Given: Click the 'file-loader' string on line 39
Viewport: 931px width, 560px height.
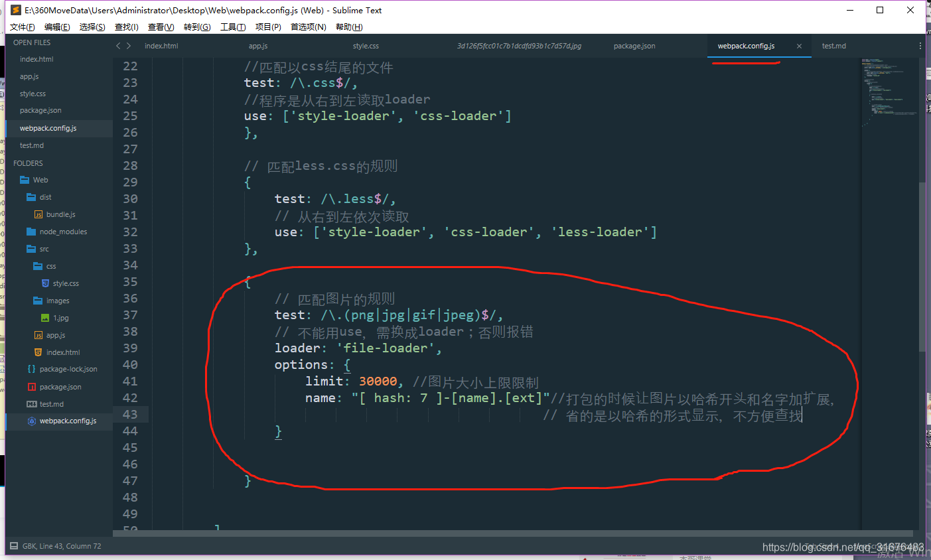Looking at the screenshot, I should tap(386, 348).
